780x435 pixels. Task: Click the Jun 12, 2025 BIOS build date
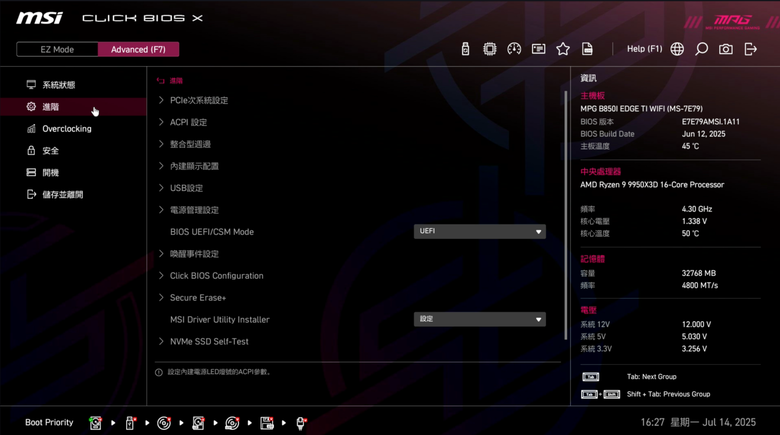coord(703,134)
